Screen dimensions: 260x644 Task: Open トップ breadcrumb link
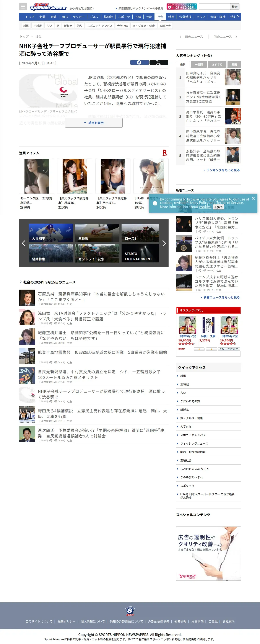click(24, 36)
